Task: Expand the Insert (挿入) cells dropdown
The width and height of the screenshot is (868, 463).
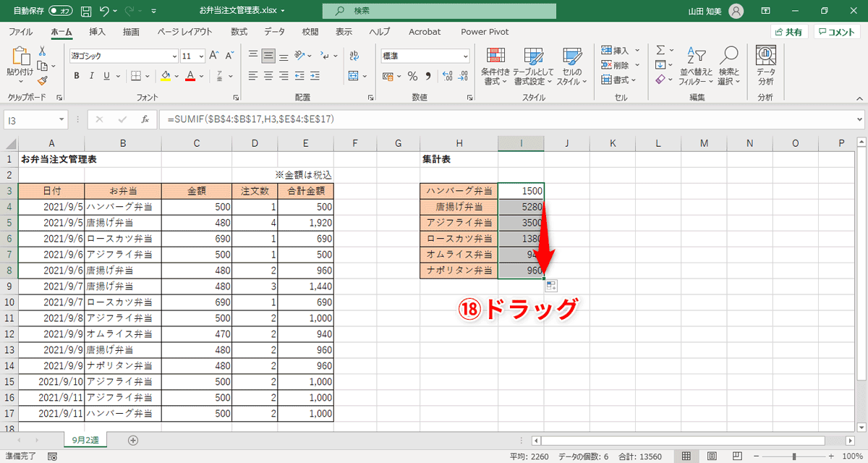Action: [x=637, y=50]
